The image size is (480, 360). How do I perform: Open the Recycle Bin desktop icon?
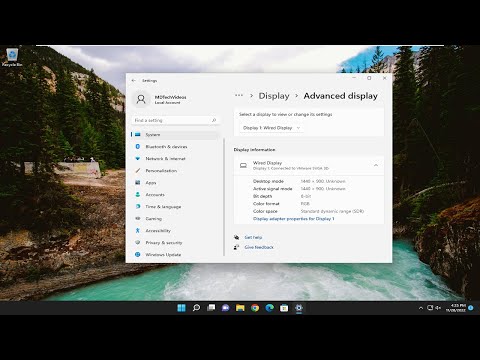tap(12, 57)
